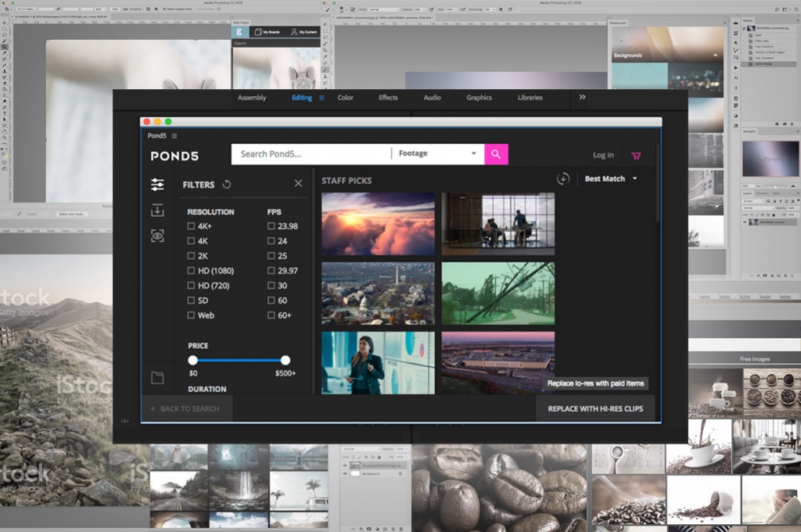Screen dimensions: 801x532
Task: Open the shopping cart icon
Action: tap(637, 154)
